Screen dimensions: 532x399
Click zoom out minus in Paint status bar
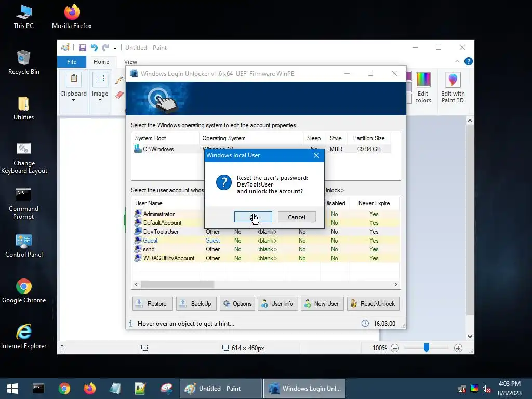pyautogui.click(x=395, y=348)
